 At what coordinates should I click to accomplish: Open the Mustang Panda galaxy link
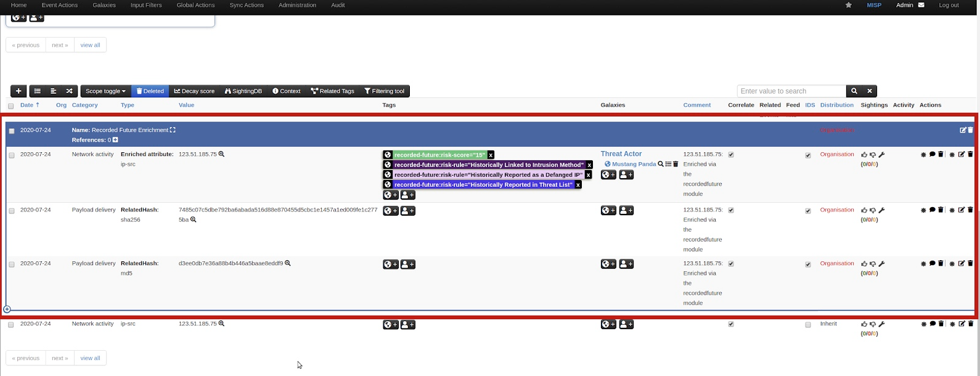[x=634, y=164]
